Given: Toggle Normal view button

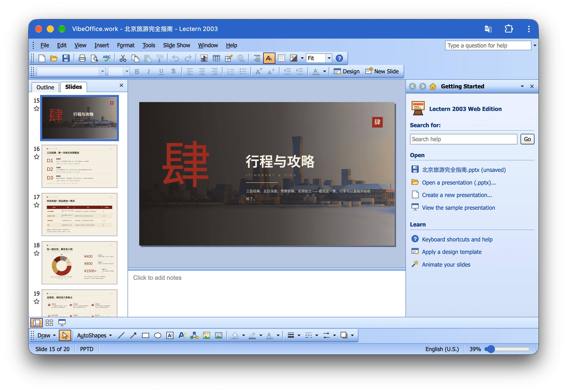Looking at the screenshot, I should point(37,323).
